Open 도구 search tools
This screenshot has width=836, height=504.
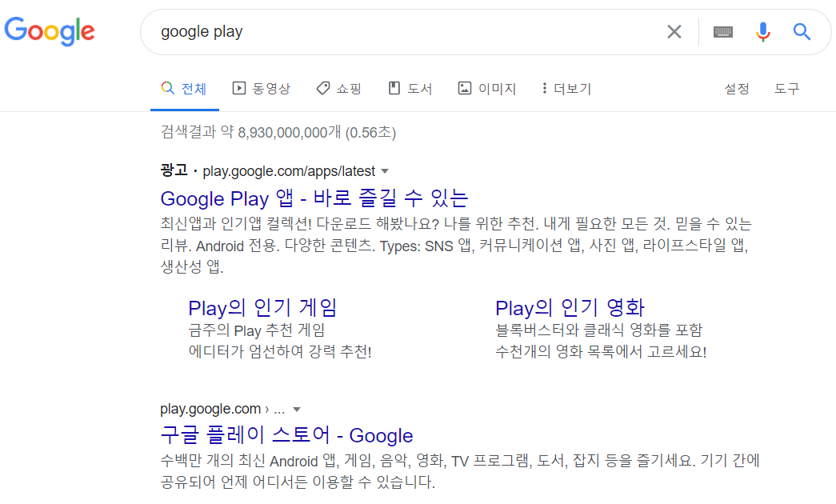[x=787, y=89]
